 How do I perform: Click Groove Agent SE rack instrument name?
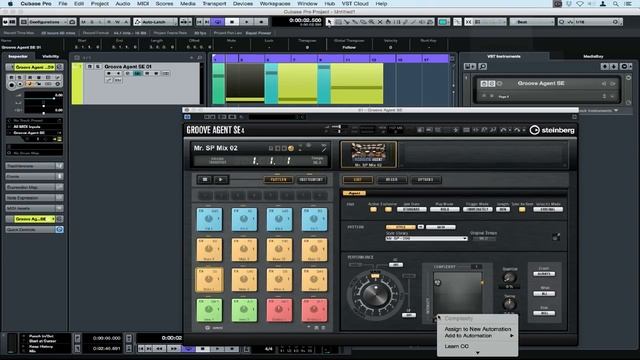coord(541,83)
